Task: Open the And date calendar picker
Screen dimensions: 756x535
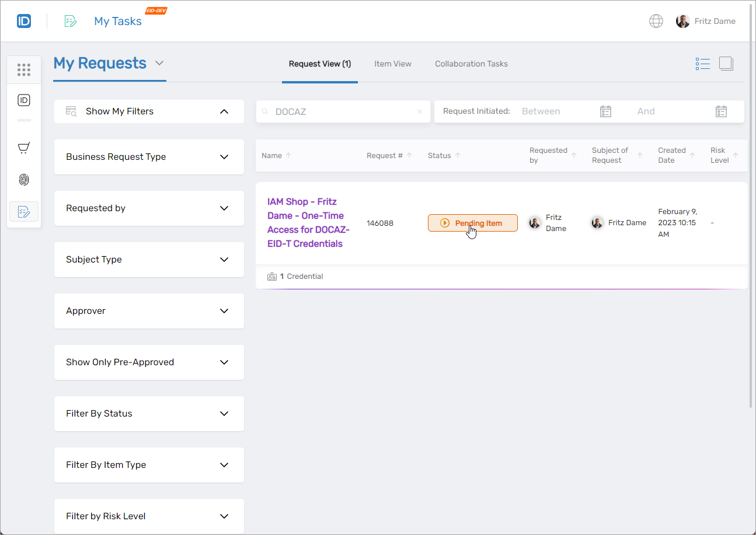Action: click(721, 111)
